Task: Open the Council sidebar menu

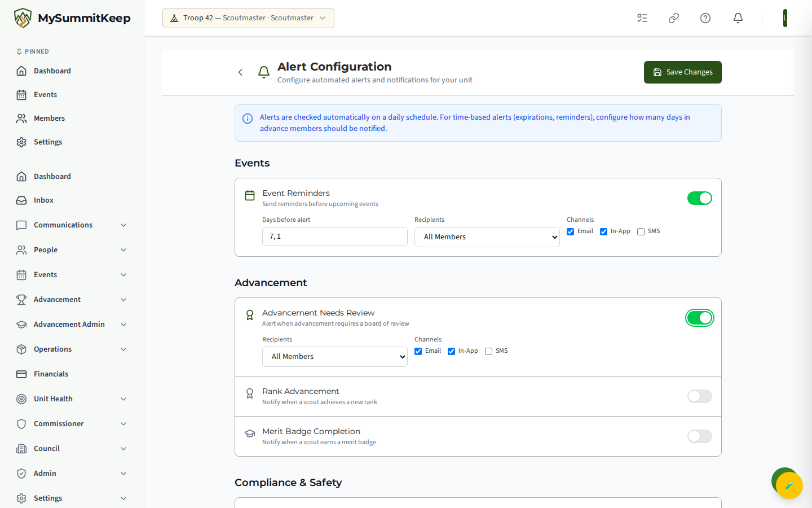Action: [72, 449]
